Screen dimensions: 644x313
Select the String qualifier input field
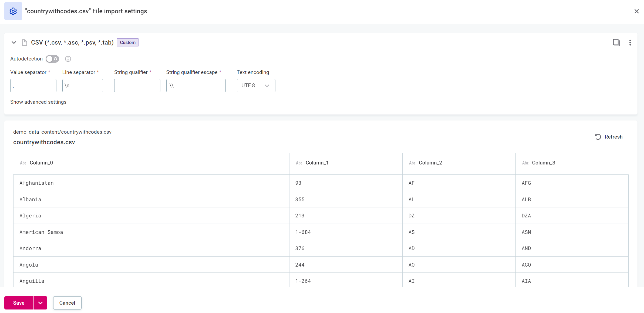tap(137, 85)
